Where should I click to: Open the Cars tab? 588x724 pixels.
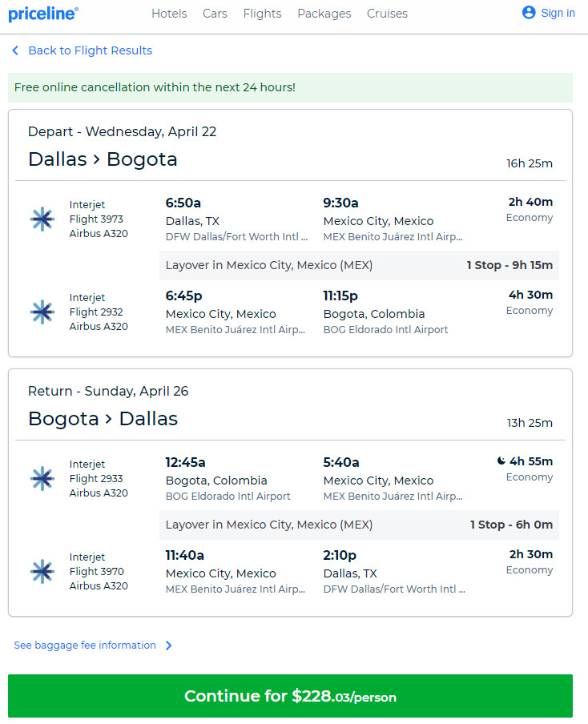point(215,14)
